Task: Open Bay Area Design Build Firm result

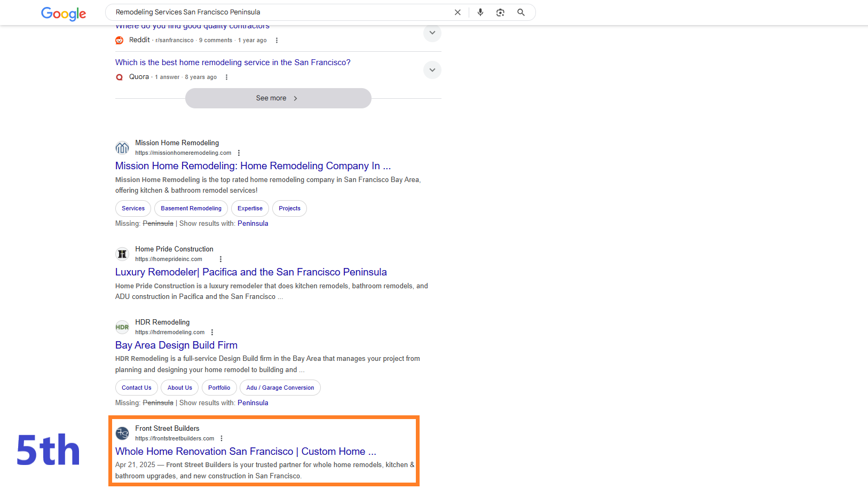Action: tap(176, 345)
